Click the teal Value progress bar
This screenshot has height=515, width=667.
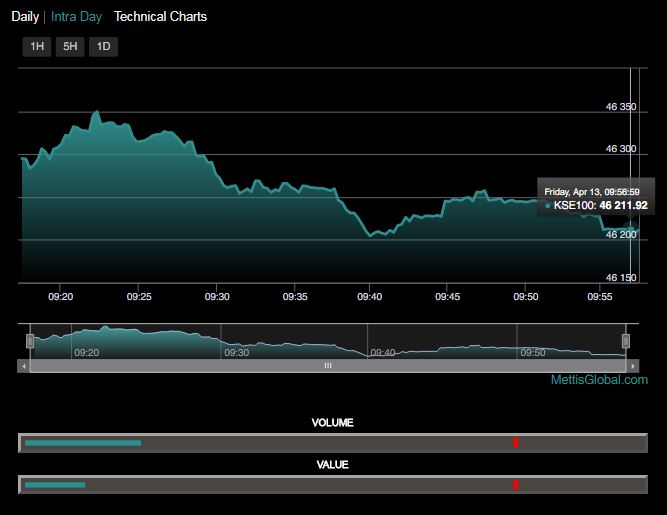(55, 485)
